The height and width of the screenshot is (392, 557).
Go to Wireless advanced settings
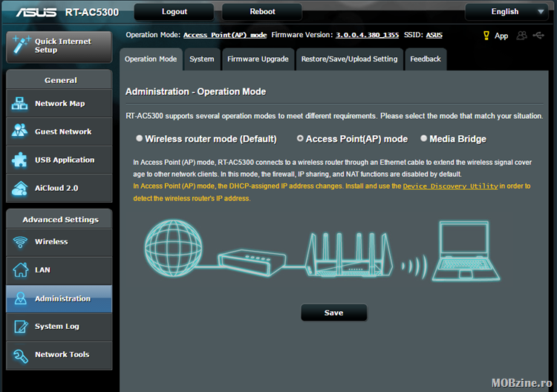coord(59,242)
